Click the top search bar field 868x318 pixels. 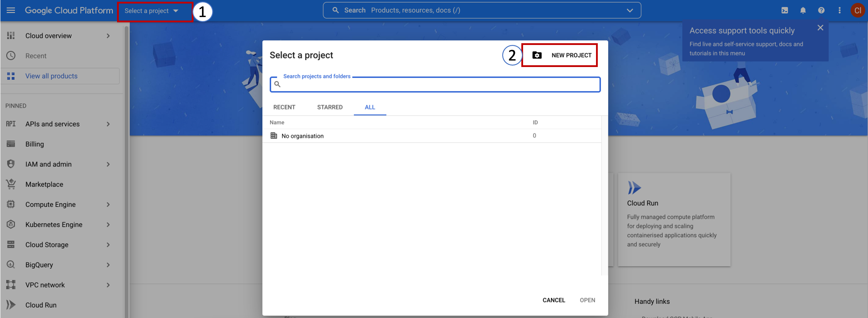pyautogui.click(x=482, y=11)
